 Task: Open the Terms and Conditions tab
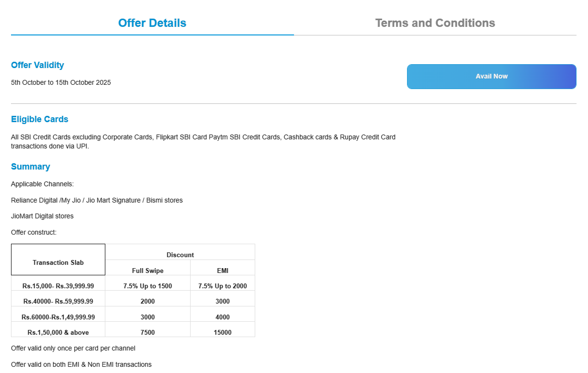point(435,23)
